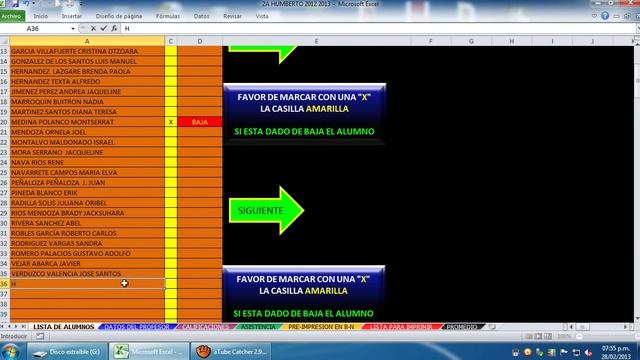Screen dimensions: 640x360
Task: Switch to LISTA PARA IMPRIMIR sheet
Action: point(401,327)
